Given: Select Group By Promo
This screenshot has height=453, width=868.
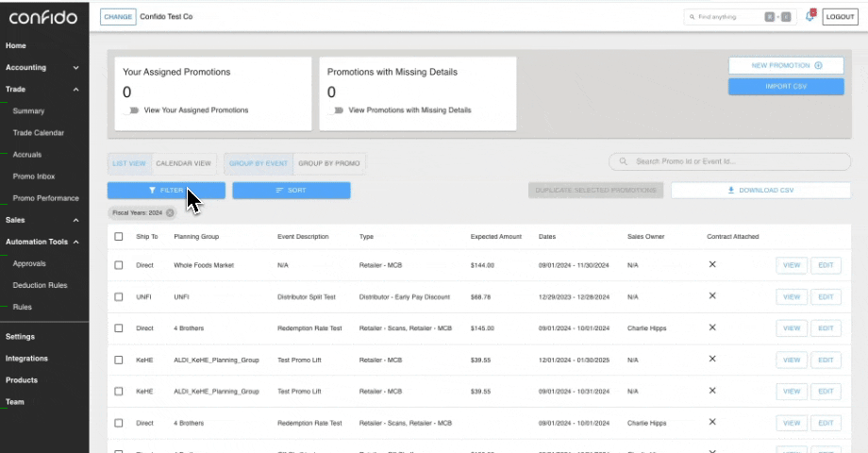Looking at the screenshot, I should (x=329, y=163).
